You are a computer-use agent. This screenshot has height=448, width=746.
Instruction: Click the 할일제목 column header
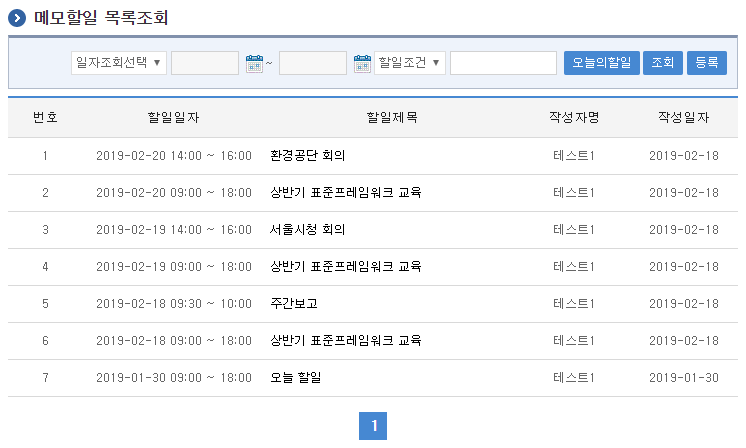[x=392, y=118]
